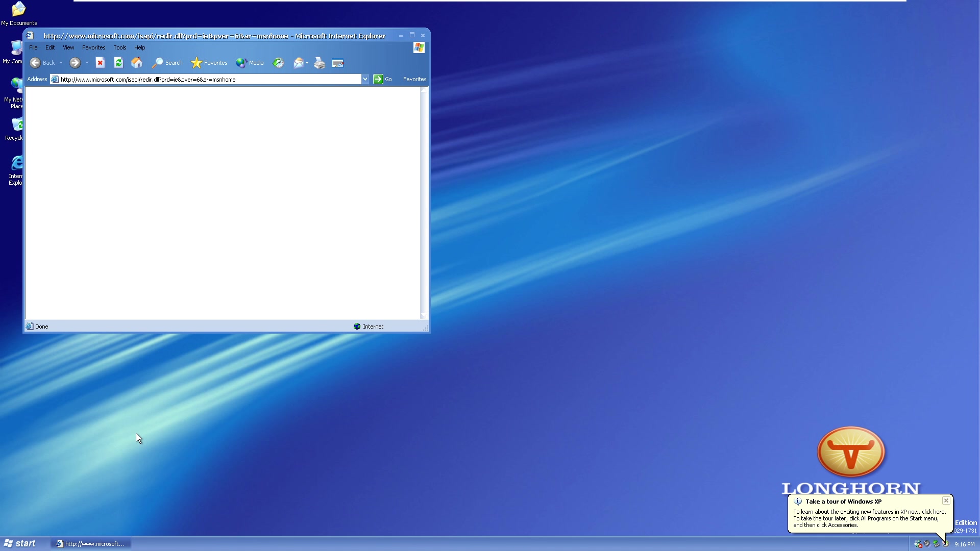
Task: Close the Windows XP tour balloon
Action: click(946, 500)
